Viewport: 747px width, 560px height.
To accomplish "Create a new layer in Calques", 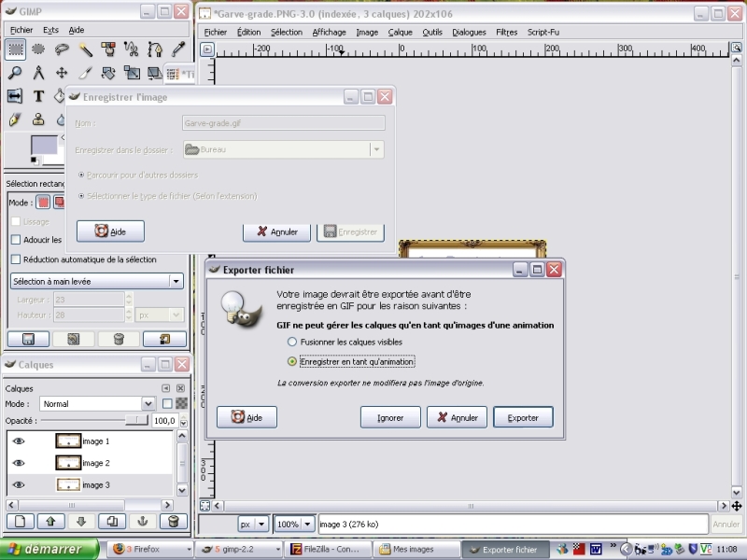I will (x=20, y=522).
